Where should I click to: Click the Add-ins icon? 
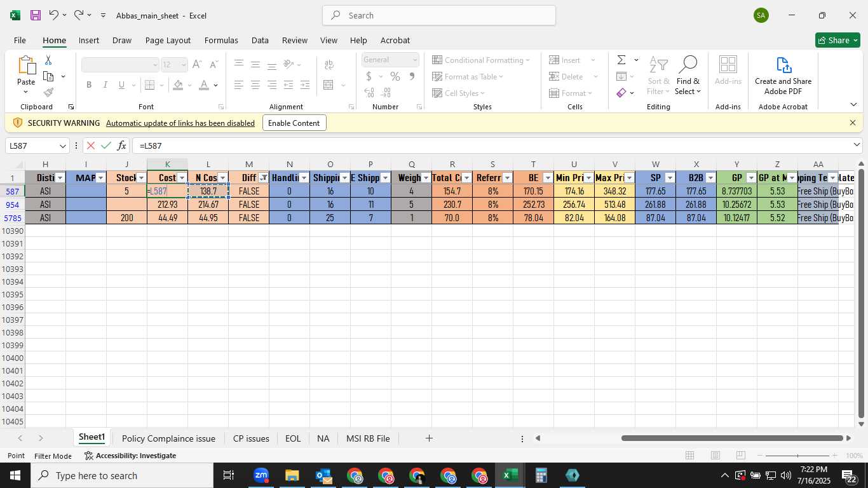[x=728, y=71]
